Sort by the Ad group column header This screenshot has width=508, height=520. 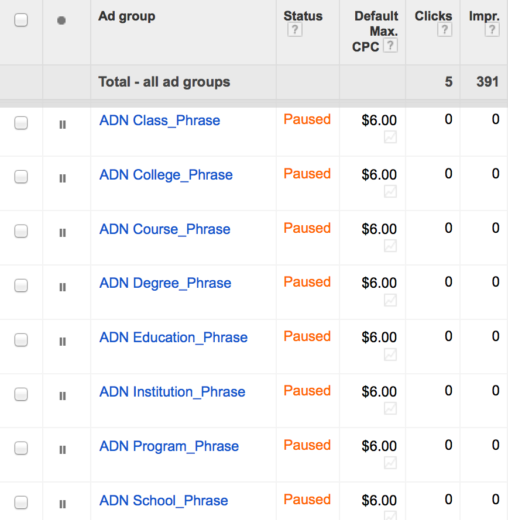(127, 17)
